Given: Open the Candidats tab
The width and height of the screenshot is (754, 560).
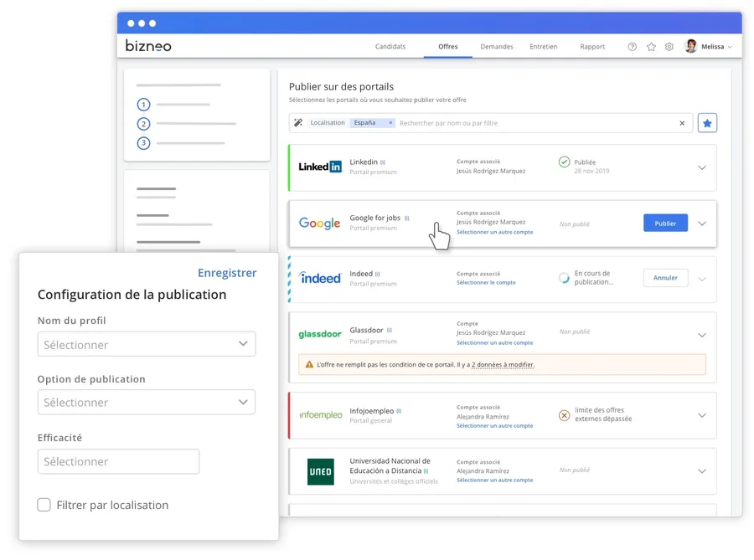Looking at the screenshot, I should [x=390, y=47].
